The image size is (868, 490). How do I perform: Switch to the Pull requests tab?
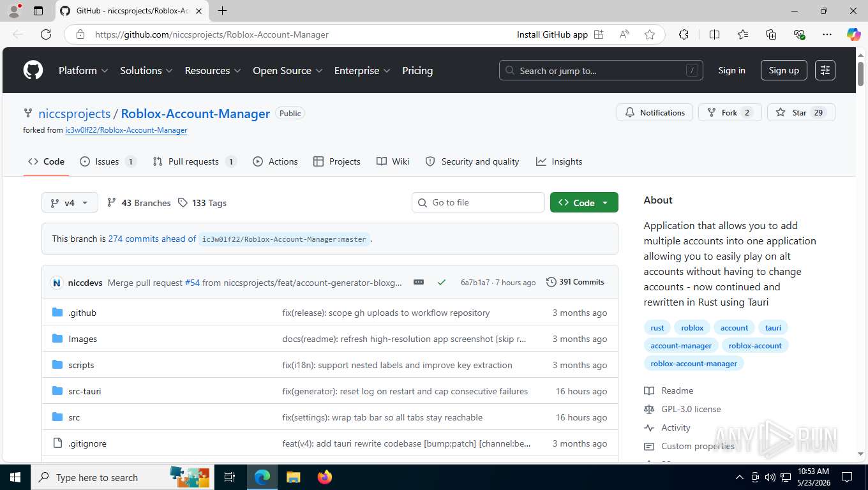(195, 161)
